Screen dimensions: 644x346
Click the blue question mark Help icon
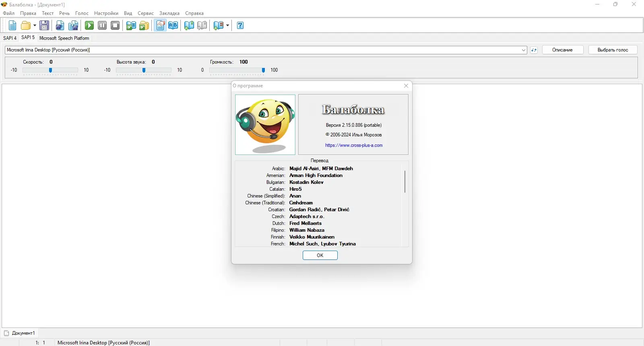tap(240, 25)
